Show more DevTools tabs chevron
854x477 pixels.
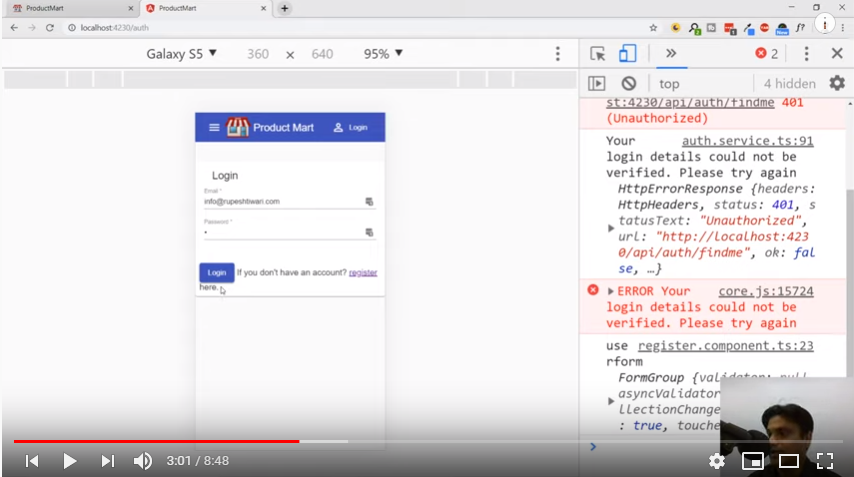(670, 54)
